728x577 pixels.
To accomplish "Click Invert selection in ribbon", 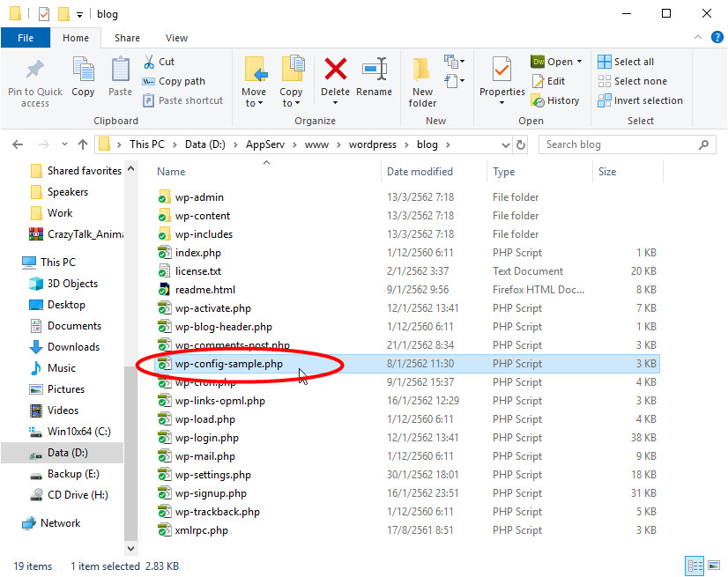I will pyautogui.click(x=640, y=100).
